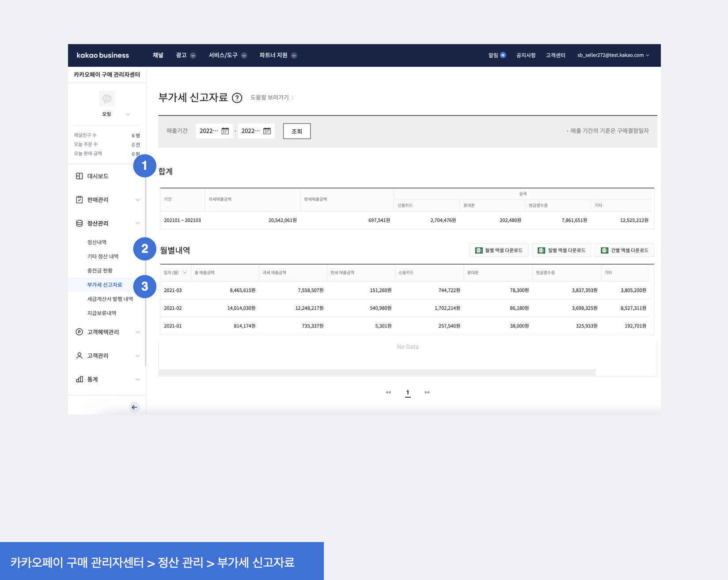
Task: Click 건별 엑셀 다운로드 button
Action: (625, 250)
